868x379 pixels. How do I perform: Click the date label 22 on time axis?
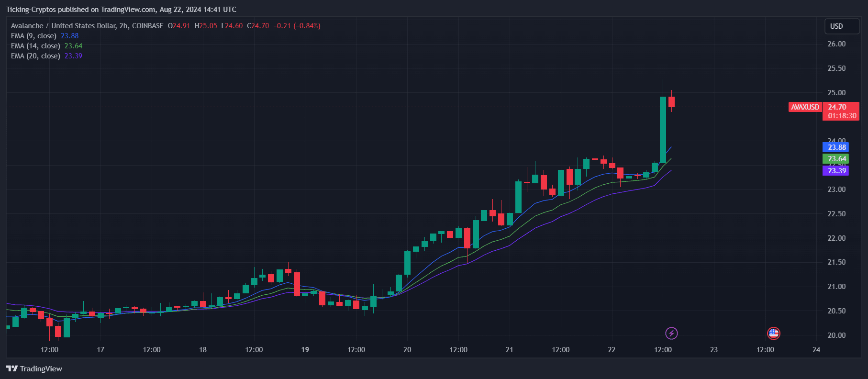[612, 350]
